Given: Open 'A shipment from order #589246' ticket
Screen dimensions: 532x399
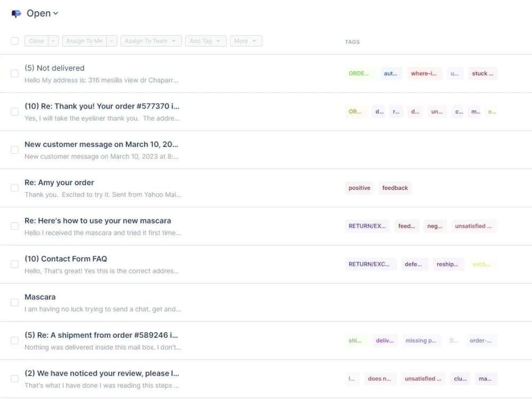Looking at the screenshot, I should pyautogui.click(x=101, y=335).
